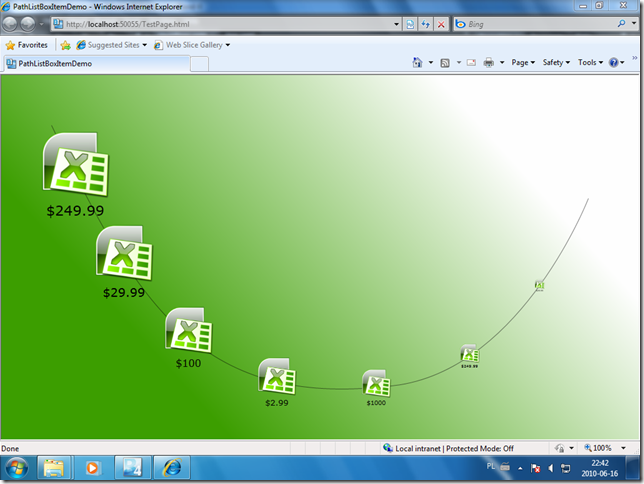The width and height of the screenshot is (644, 484).
Task: Choose the $100 Excel item
Action: tap(189, 330)
